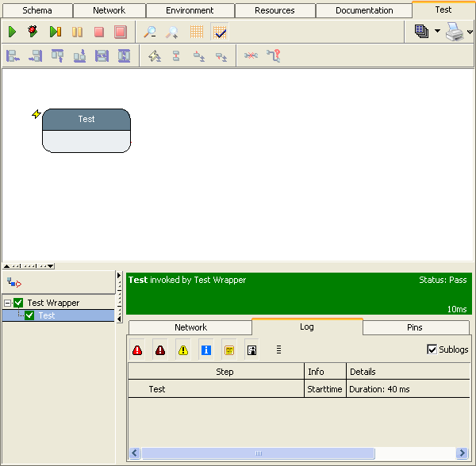Collapse the Test Wrapper tree node
The height and width of the screenshot is (466, 476).
tap(7, 303)
